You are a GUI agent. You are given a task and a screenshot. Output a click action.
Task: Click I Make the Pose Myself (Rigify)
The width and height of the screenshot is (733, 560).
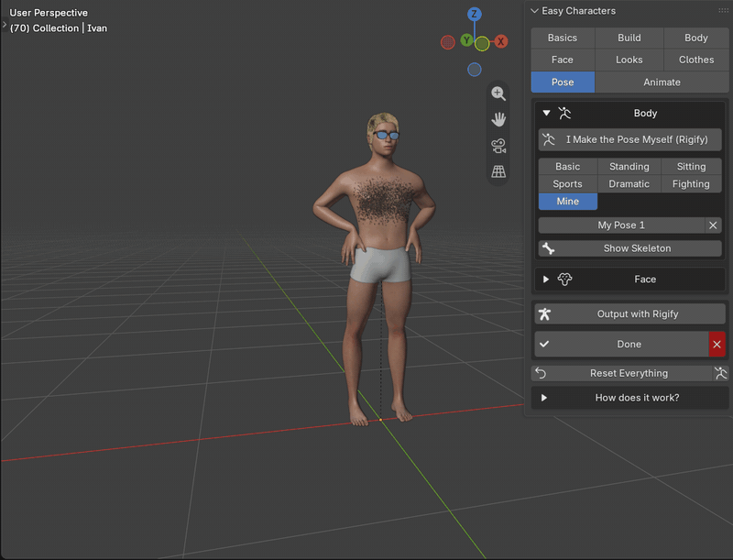[x=629, y=139]
